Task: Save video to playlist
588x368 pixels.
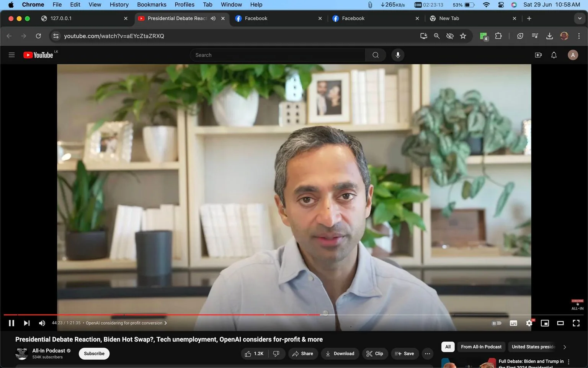Action: coord(404,353)
